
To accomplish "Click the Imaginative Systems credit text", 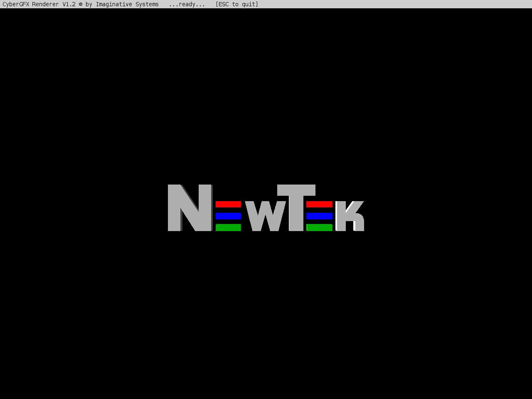I will pos(127,4).
